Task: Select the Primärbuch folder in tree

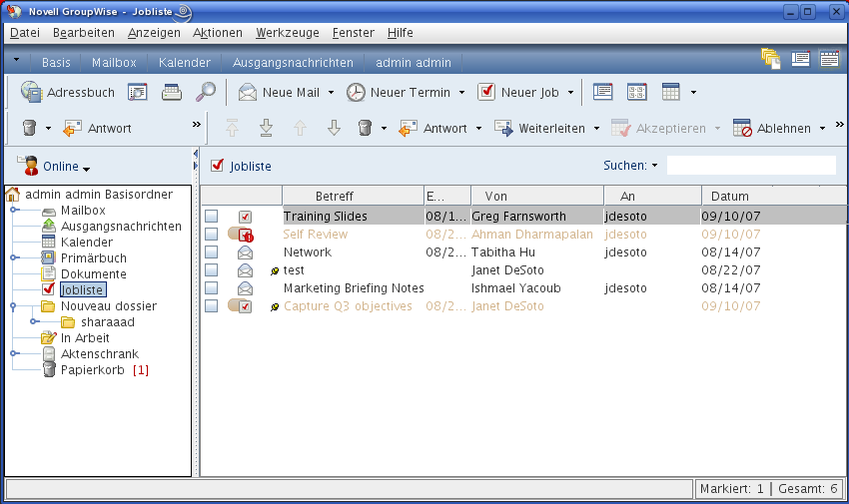Action: click(x=94, y=257)
